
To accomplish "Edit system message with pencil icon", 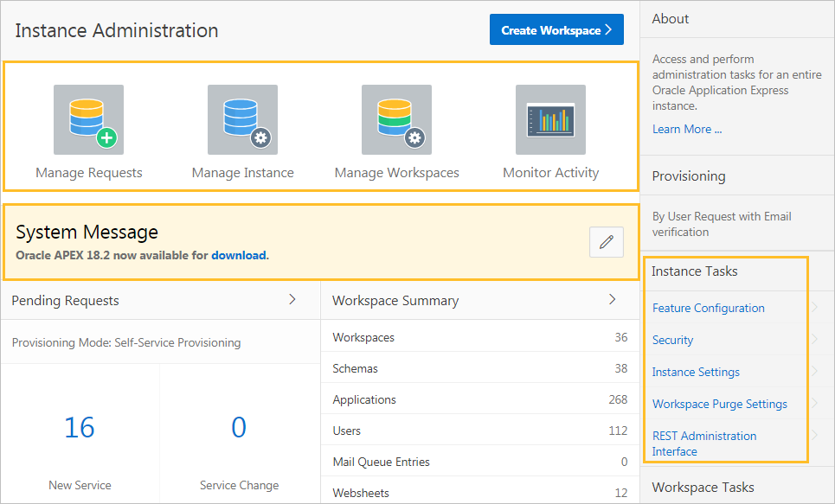I will tap(606, 243).
